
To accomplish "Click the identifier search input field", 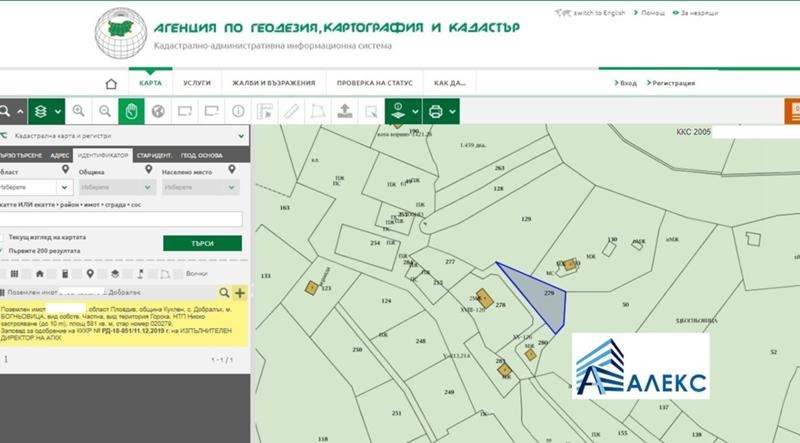I will click(121, 218).
